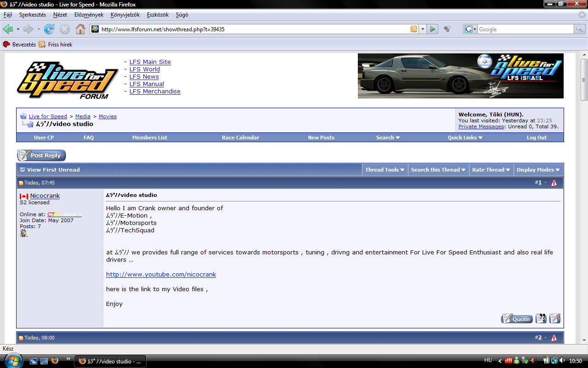Open the LFS Merchandise link
Screen dimensions: 588x368
click(x=155, y=92)
